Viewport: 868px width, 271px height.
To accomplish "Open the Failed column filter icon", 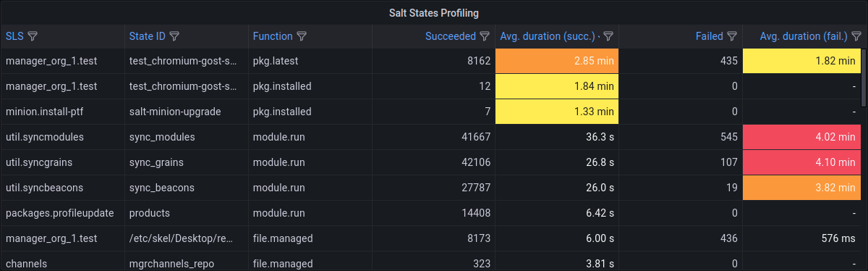I will (732, 36).
